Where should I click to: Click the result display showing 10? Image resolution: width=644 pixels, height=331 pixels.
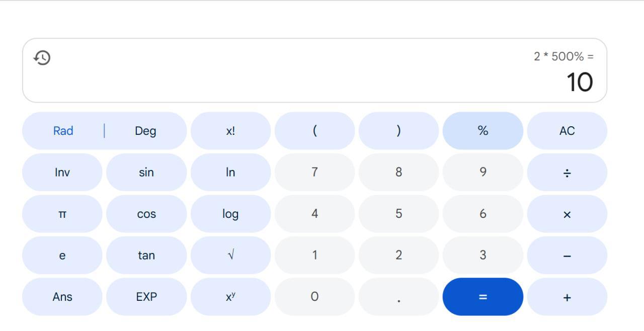coord(580,82)
